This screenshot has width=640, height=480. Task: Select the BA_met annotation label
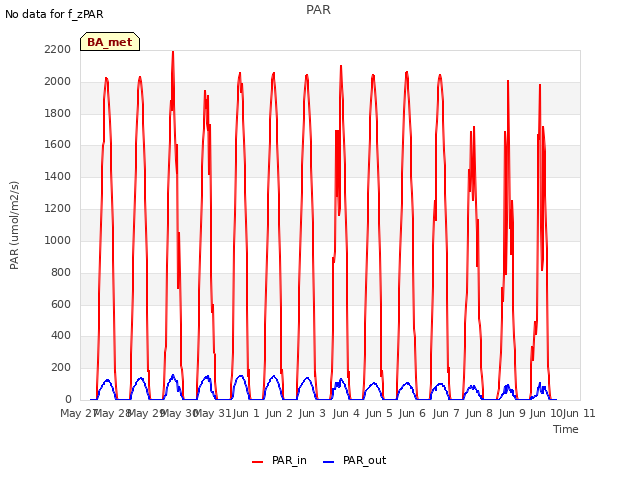pyautogui.click(x=110, y=42)
